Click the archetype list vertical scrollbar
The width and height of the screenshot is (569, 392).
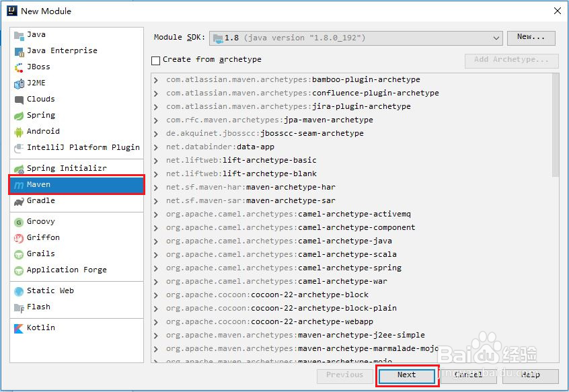click(555, 125)
